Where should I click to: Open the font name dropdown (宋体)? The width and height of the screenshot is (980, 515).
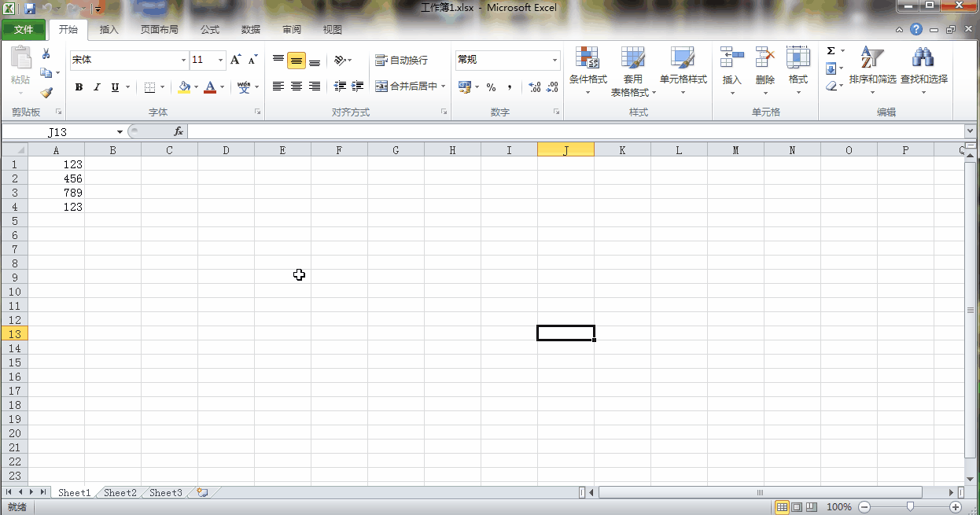click(183, 61)
